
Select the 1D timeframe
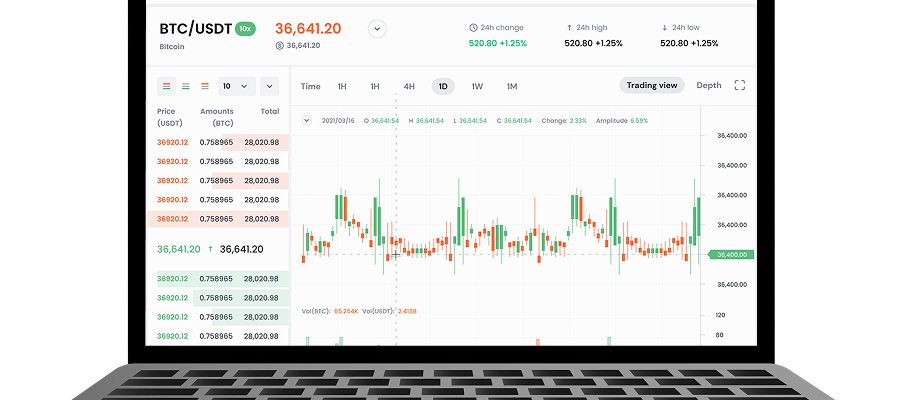(x=443, y=86)
